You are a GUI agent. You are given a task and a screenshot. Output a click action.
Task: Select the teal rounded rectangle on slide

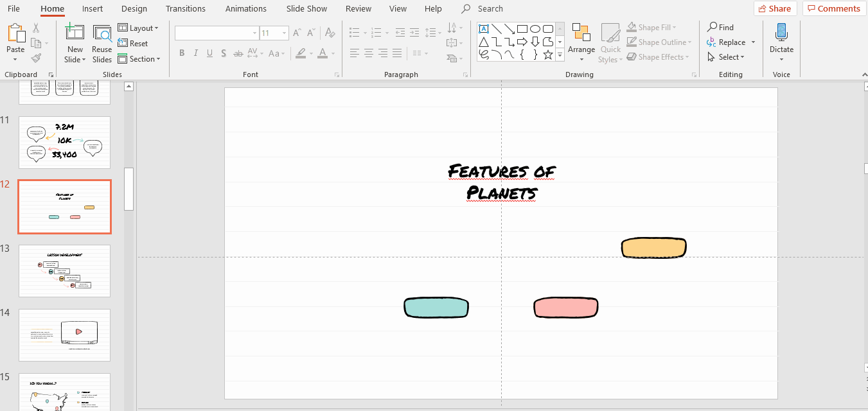tap(436, 308)
